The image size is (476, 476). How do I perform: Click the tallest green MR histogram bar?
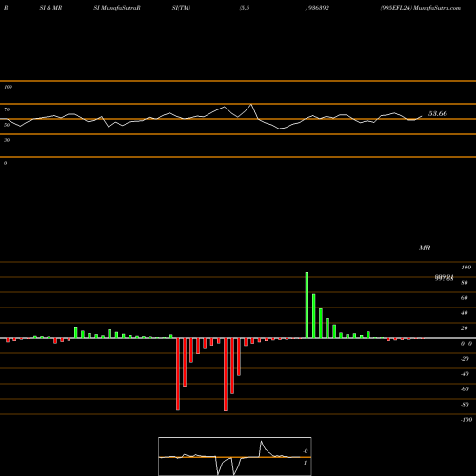(x=307, y=306)
